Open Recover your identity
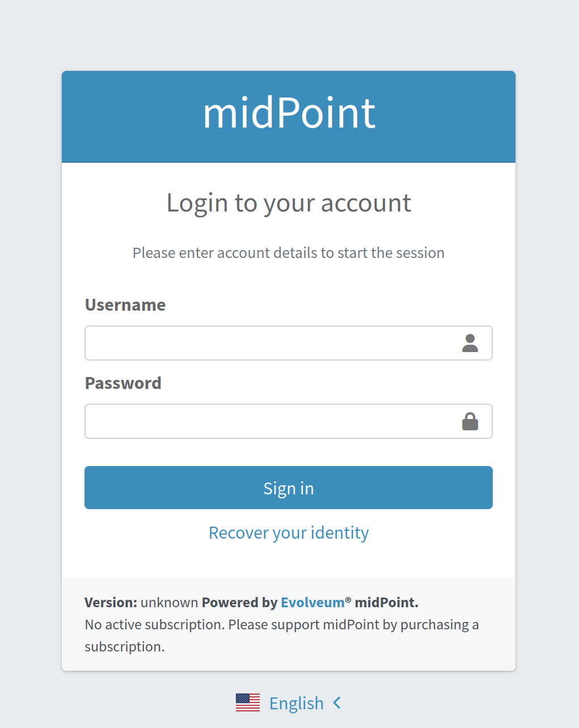Screen dimensions: 579x728 289,532
